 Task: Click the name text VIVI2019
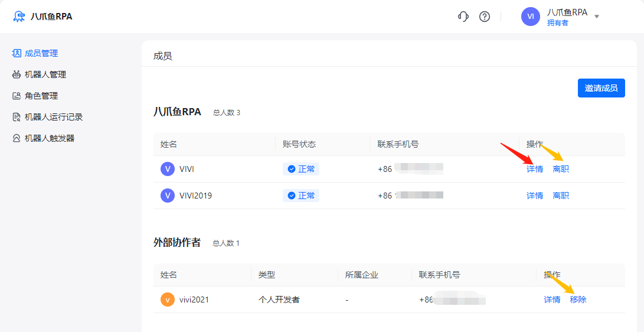[196, 196]
